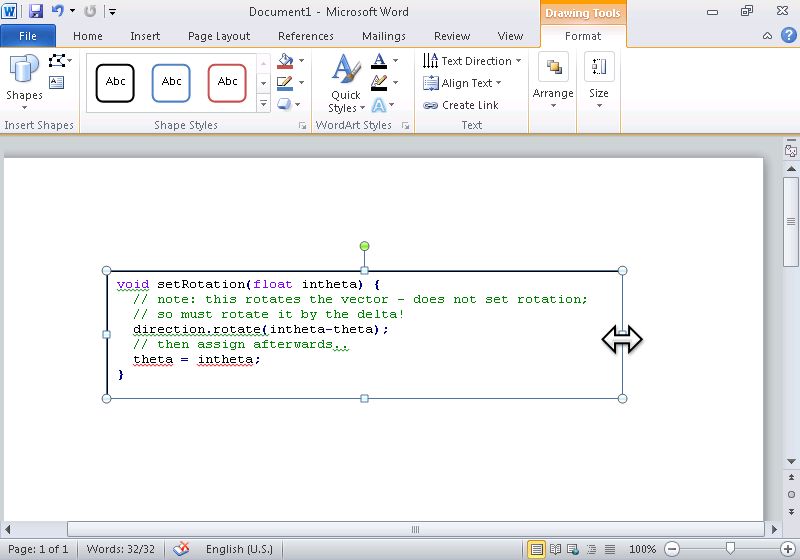Click the Shape Fill paint bucket icon
Viewport: 800px width, 560px height.
click(x=285, y=61)
